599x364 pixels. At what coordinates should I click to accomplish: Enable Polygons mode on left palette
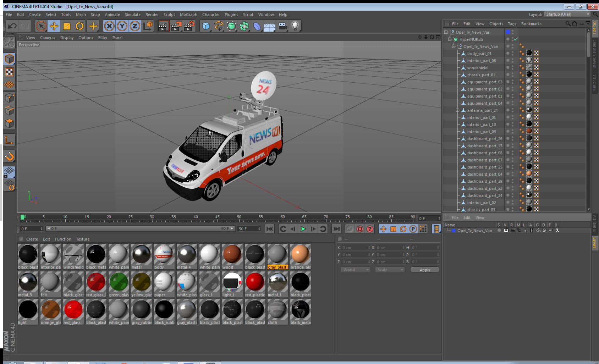pos(9,123)
